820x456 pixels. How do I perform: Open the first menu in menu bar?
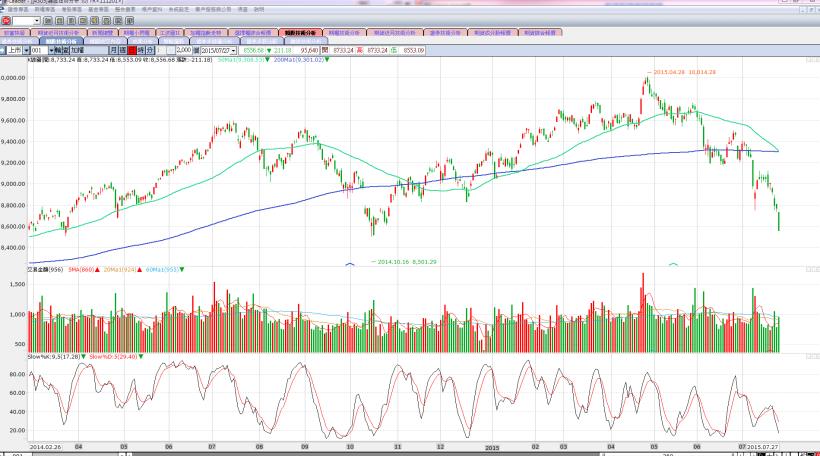pyautogui.click(x=14, y=10)
